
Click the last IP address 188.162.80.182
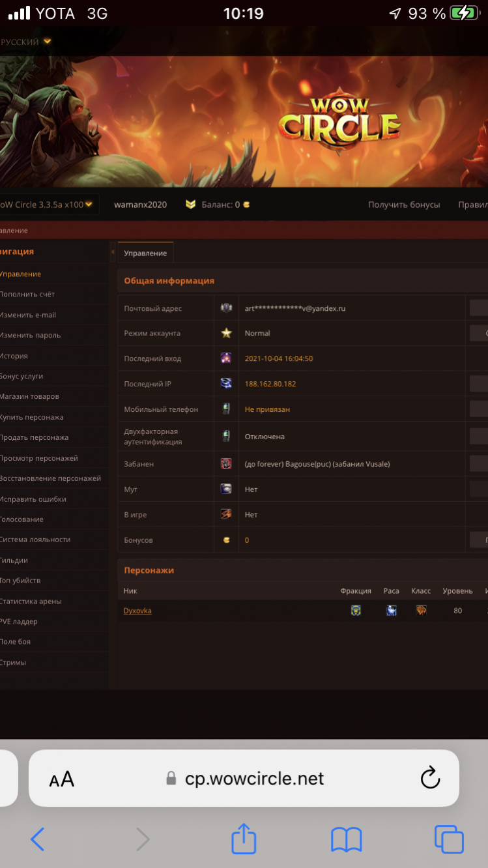tap(270, 384)
